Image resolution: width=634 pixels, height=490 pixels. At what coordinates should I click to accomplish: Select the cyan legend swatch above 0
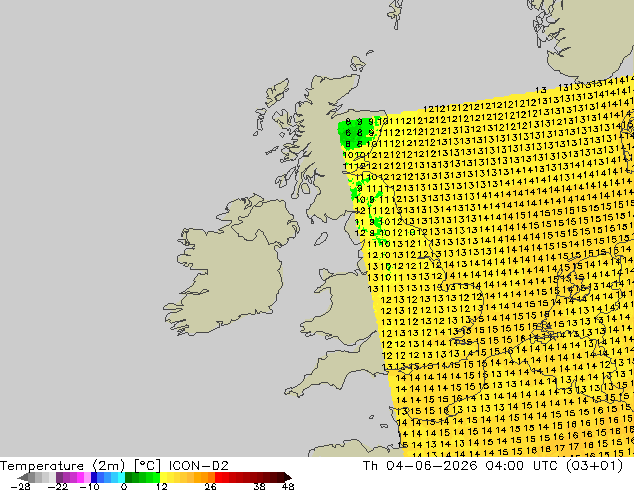tap(121, 477)
